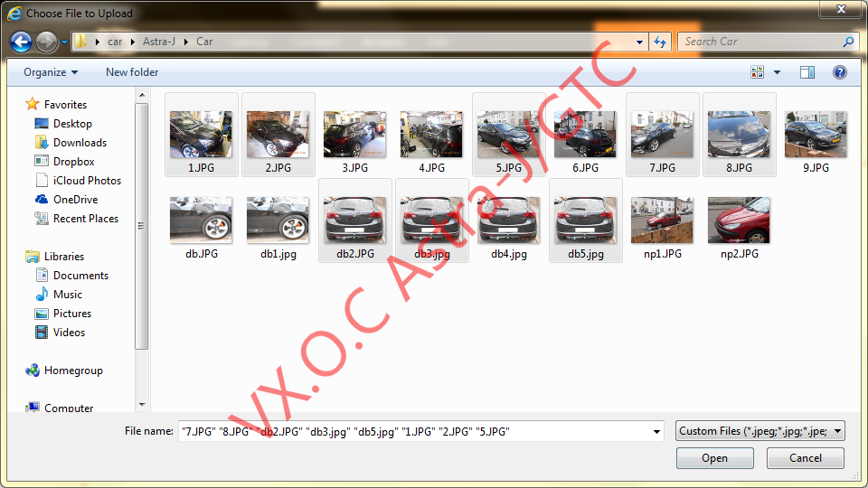Toggle the preview pane icon
Viewport: 868px width, 488px height.
click(807, 72)
